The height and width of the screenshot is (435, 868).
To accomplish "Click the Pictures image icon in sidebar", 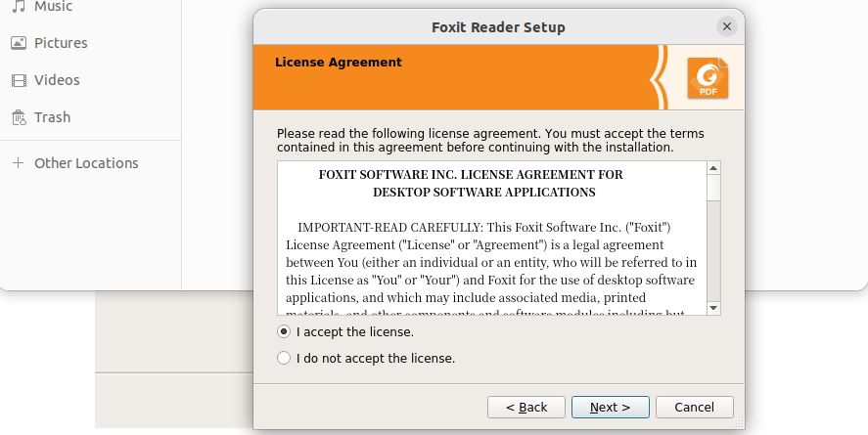I will [18, 43].
